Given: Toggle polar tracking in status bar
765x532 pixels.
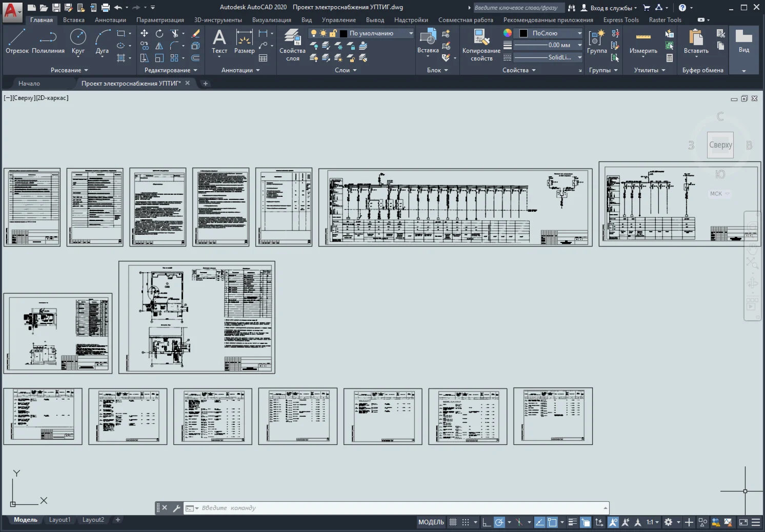Looking at the screenshot, I should 499,522.
